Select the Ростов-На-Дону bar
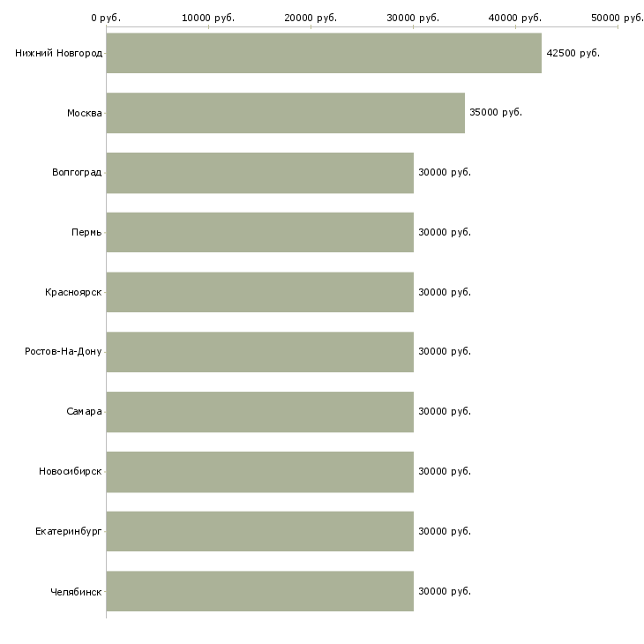 point(260,352)
